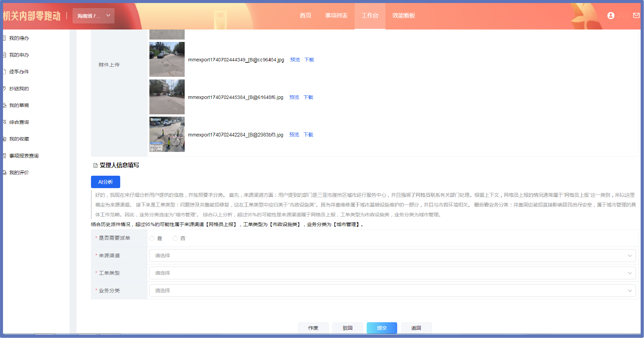This screenshot has width=644, height=338.
Task: Expand the 来源渠道 dropdown
Action: point(393,256)
